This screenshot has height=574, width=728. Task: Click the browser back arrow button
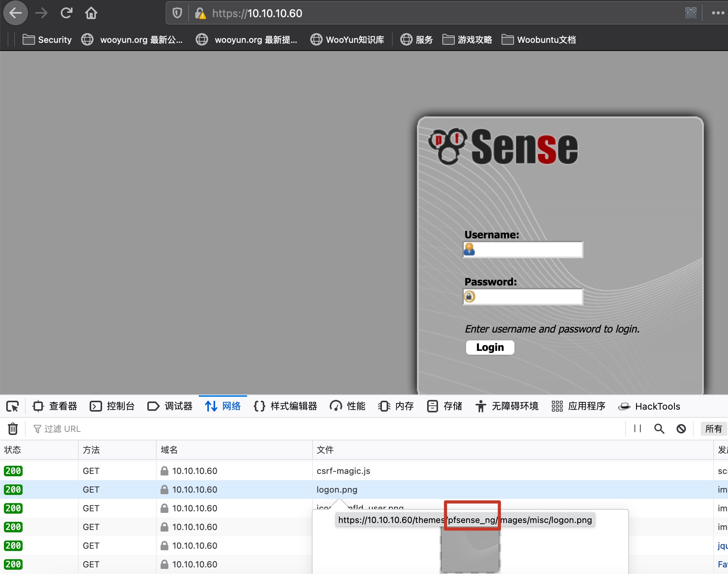pos(16,13)
